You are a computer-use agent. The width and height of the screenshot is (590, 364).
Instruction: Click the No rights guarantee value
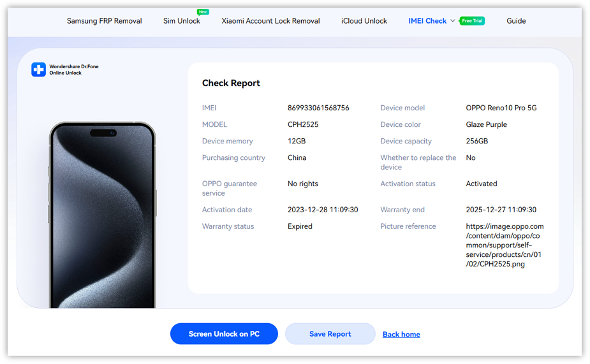pyautogui.click(x=303, y=184)
